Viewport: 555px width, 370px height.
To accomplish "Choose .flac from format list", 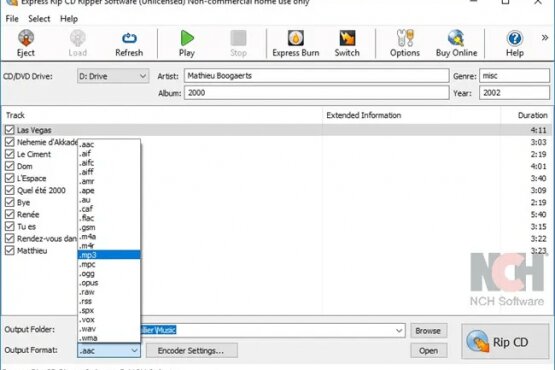I will pos(109,218).
